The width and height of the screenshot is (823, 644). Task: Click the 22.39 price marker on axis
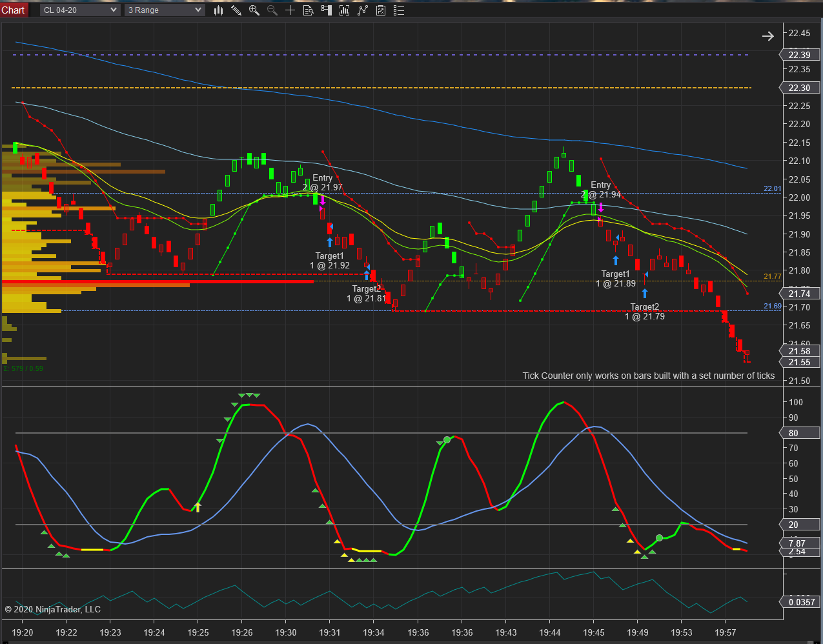click(x=800, y=55)
